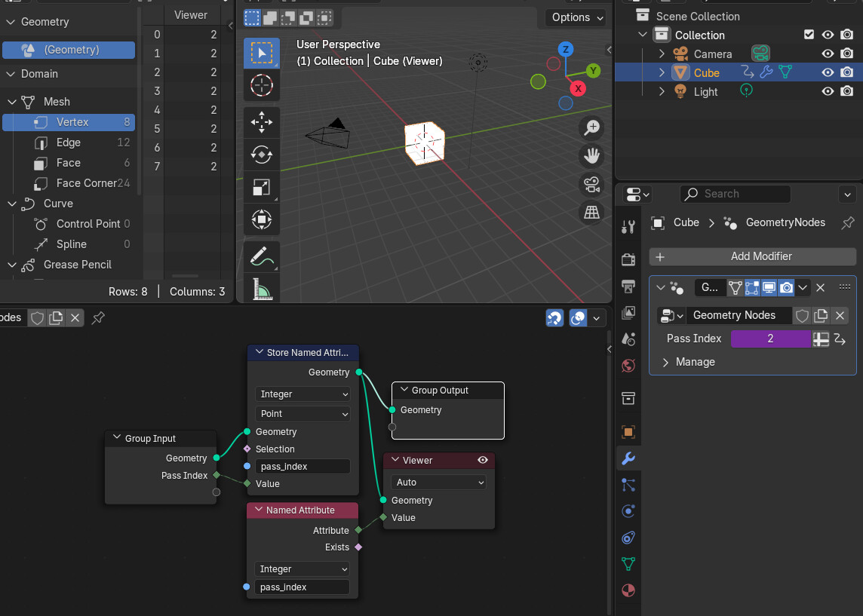The image size is (863, 616).
Task: Toggle camera view in the viewport
Action: [x=591, y=184]
